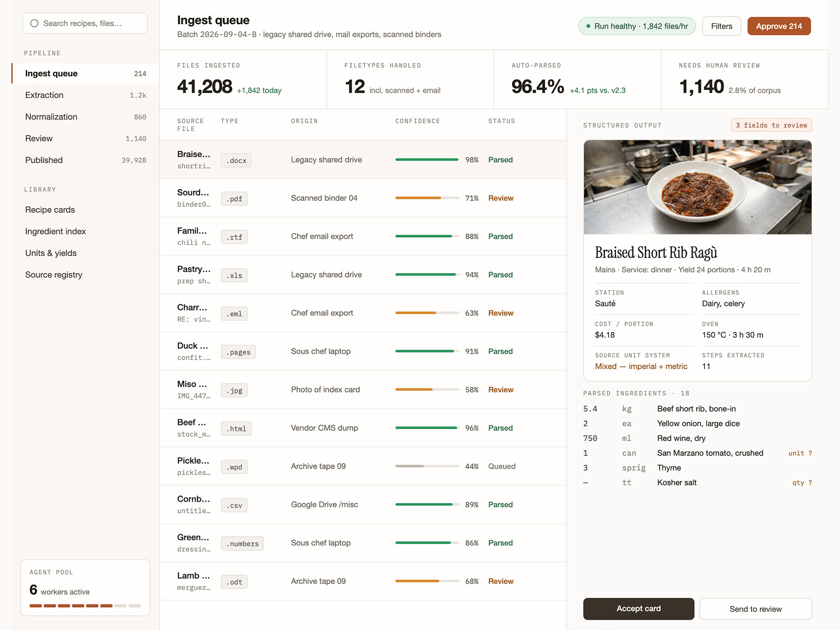Click the 41,208 files ingested stat
The width and height of the screenshot is (840, 630).
point(204,86)
